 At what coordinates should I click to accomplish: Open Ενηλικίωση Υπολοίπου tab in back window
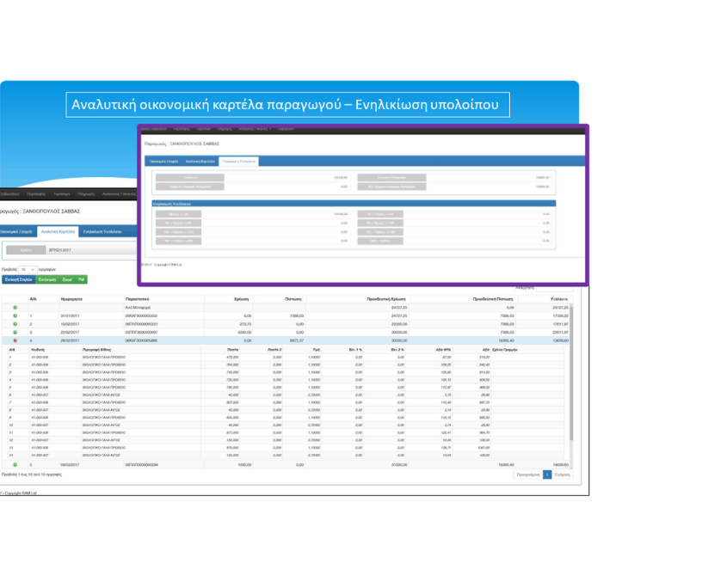[x=102, y=232]
